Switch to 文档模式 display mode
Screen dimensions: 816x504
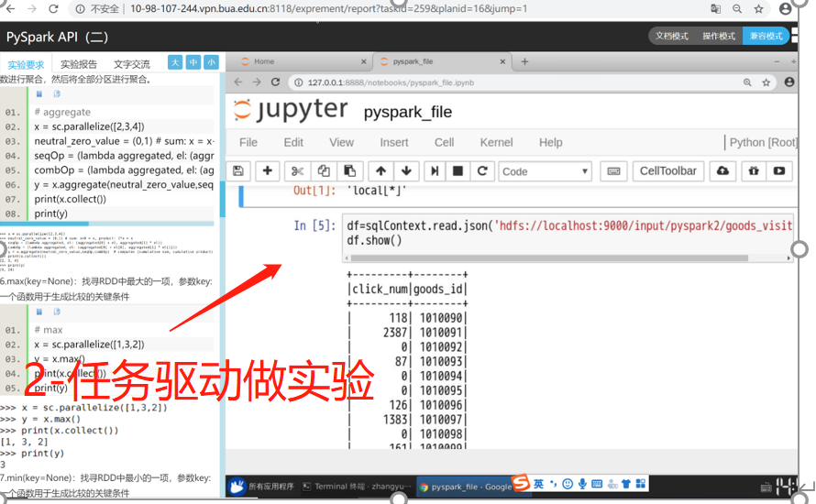pyautogui.click(x=672, y=37)
